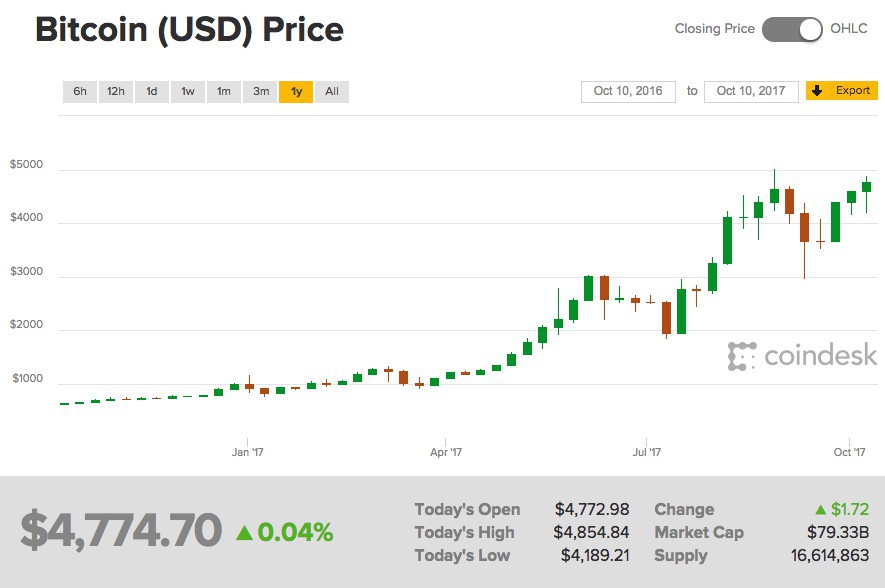
Task: Select the "1w" time range button
Action: tap(186, 91)
